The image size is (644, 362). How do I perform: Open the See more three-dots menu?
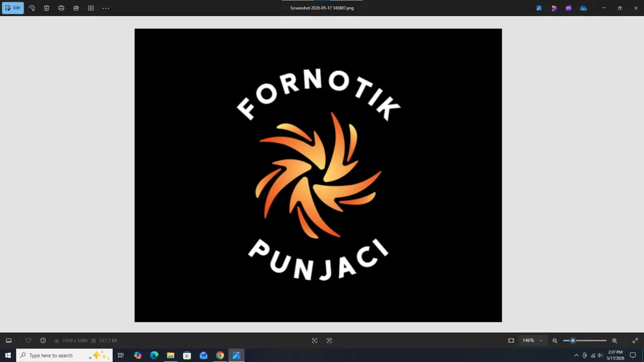point(106,8)
